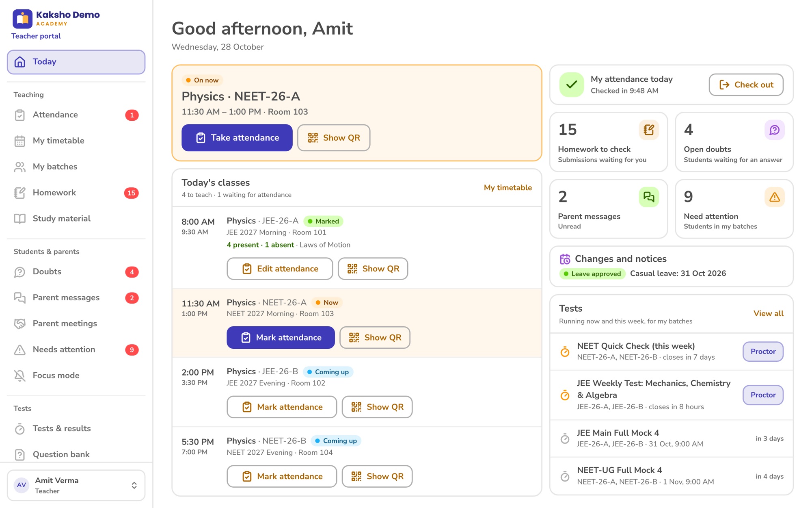Open the Today menu item
Image resolution: width=812 pixels, height=508 pixels.
(x=76, y=62)
